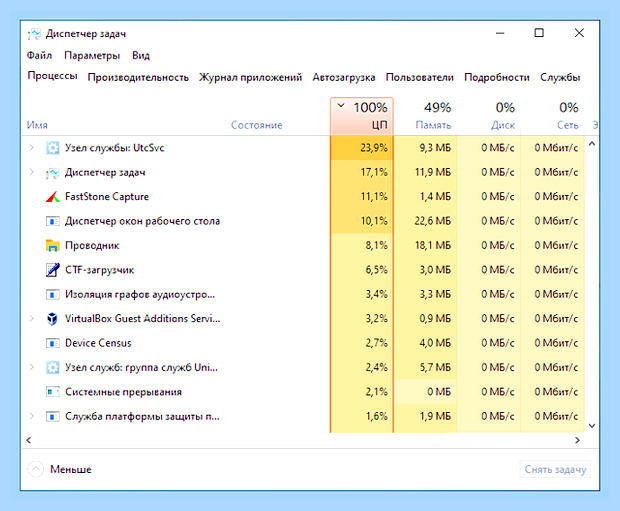Expand the Узел службы: UtcSvc row
The height and width of the screenshot is (511, 620).
(x=32, y=148)
